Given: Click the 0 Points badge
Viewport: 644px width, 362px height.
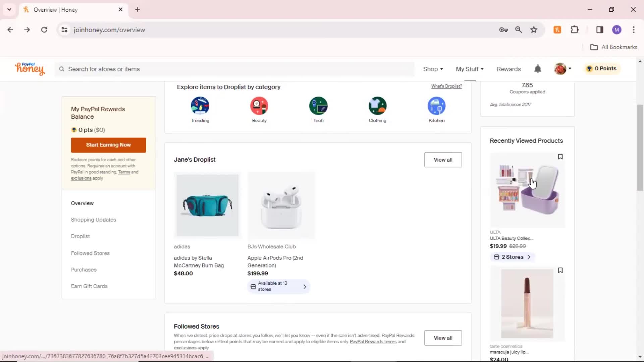Looking at the screenshot, I should click(x=602, y=68).
